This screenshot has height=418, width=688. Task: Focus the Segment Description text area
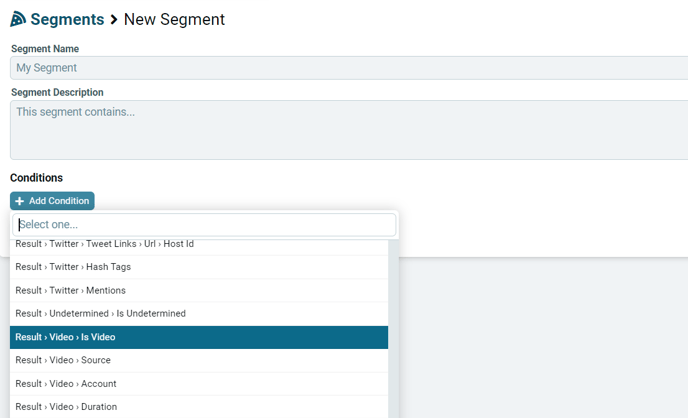[349, 130]
